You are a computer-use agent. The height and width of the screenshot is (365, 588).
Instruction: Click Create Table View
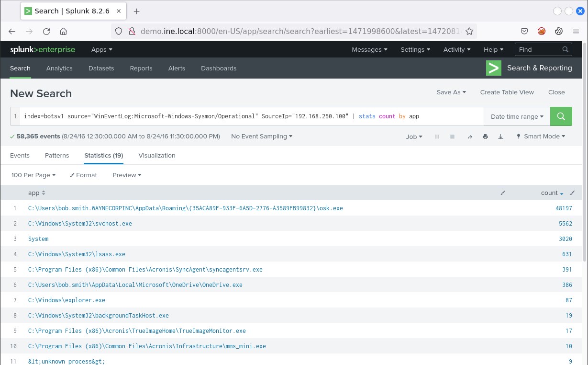(507, 92)
